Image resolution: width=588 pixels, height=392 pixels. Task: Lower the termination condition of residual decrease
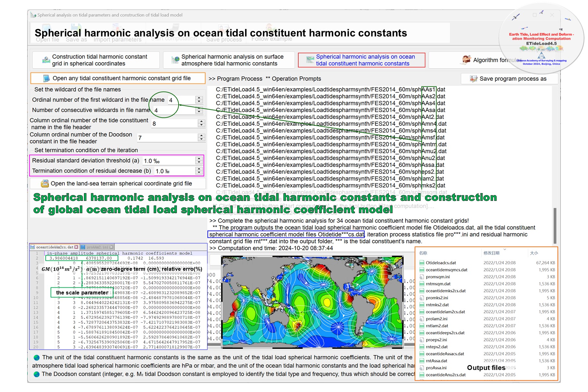click(199, 173)
